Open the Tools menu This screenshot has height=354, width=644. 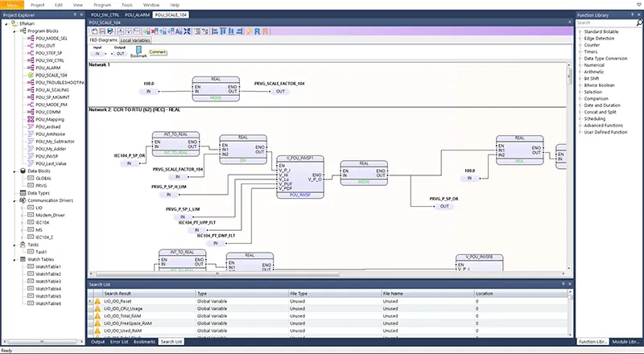point(127,5)
